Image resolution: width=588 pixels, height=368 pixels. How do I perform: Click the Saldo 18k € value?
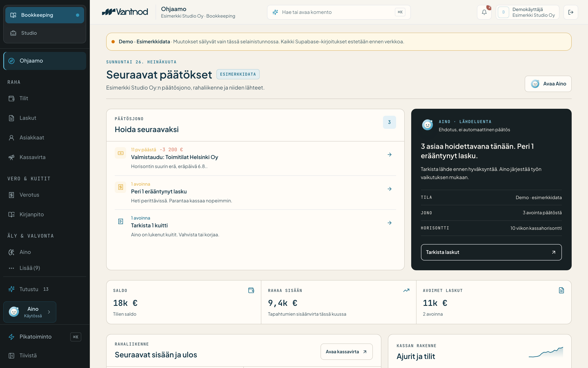125,303
